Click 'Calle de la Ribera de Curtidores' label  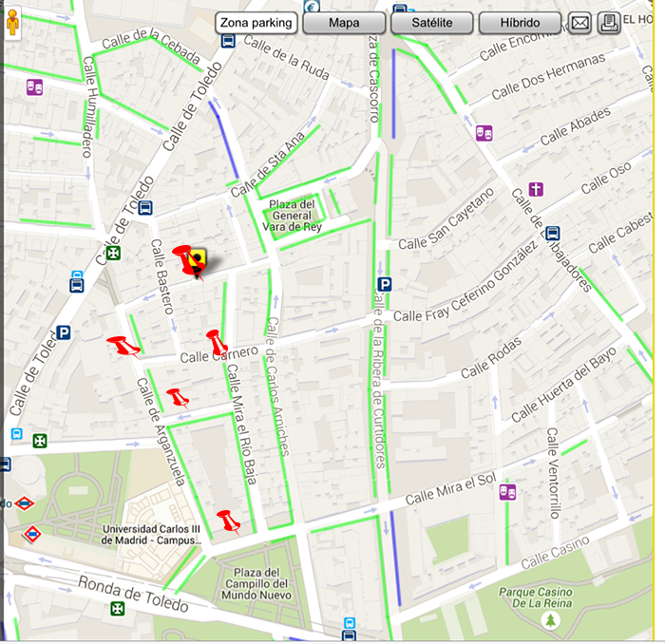(379, 379)
